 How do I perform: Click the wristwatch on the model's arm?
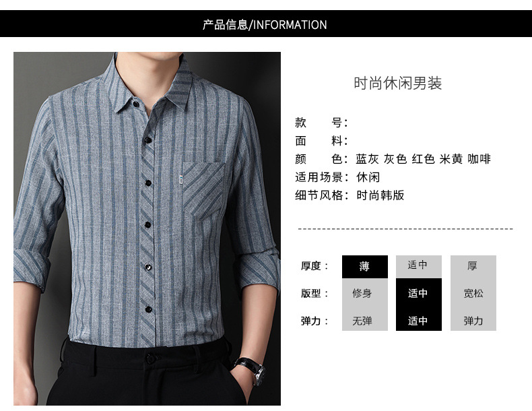(252, 370)
